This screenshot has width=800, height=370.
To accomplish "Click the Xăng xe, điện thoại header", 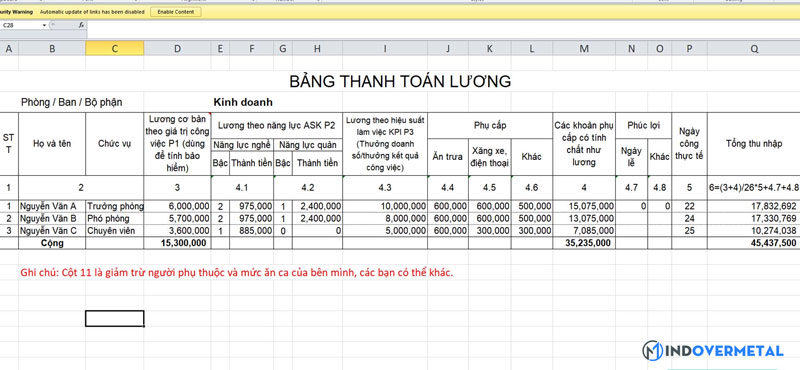I will pos(489,157).
